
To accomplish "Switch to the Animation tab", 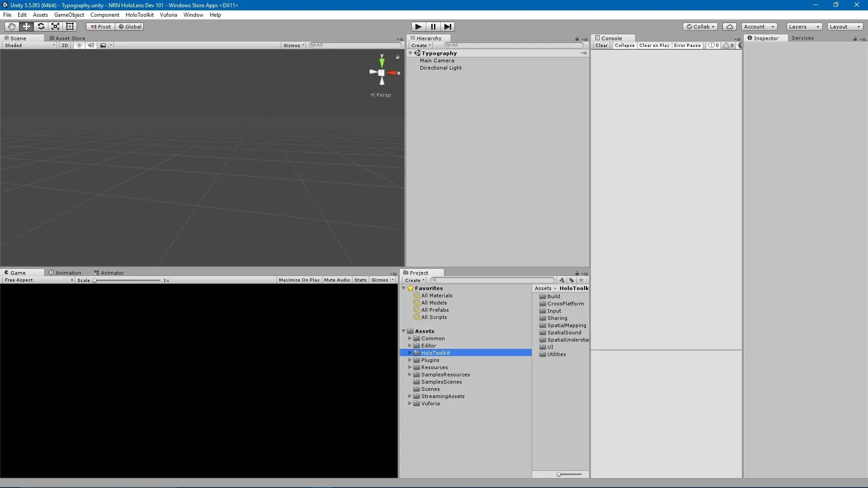I will click(65, 273).
